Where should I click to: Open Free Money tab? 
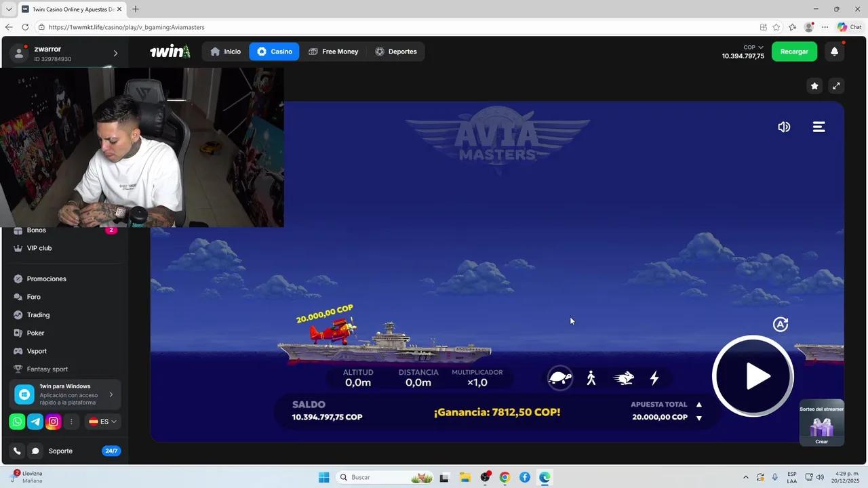pyautogui.click(x=334, y=52)
